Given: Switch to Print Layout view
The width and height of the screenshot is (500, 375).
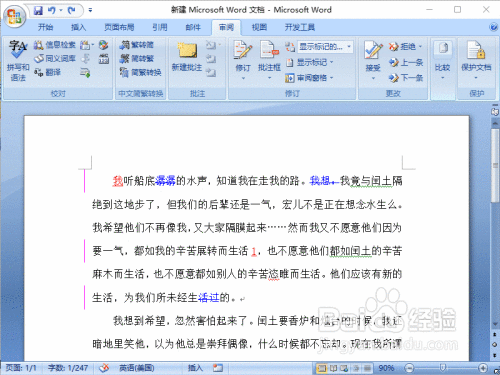Looking at the screenshot, I should 322,368.
